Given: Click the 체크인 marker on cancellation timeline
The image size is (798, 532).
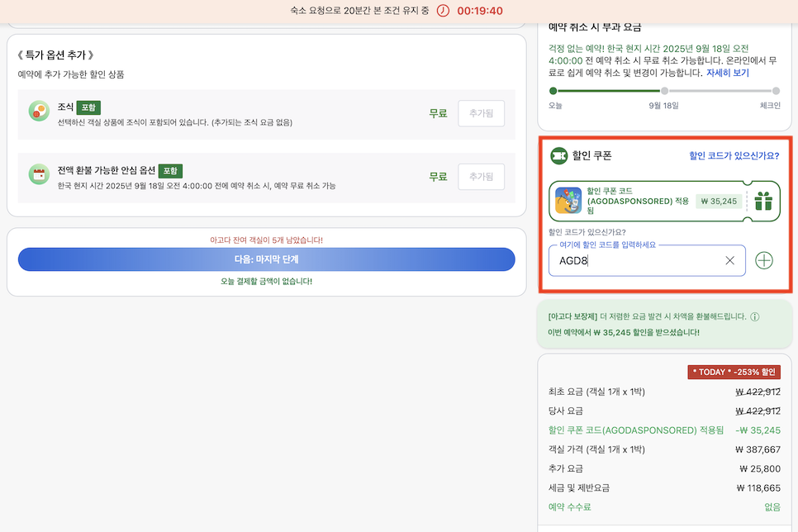Looking at the screenshot, I should (776, 91).
